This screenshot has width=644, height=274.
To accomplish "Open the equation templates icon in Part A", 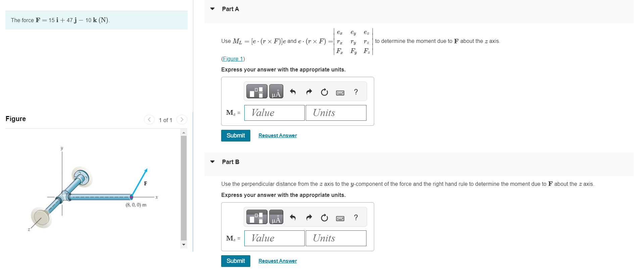I will tap(256, 91).
